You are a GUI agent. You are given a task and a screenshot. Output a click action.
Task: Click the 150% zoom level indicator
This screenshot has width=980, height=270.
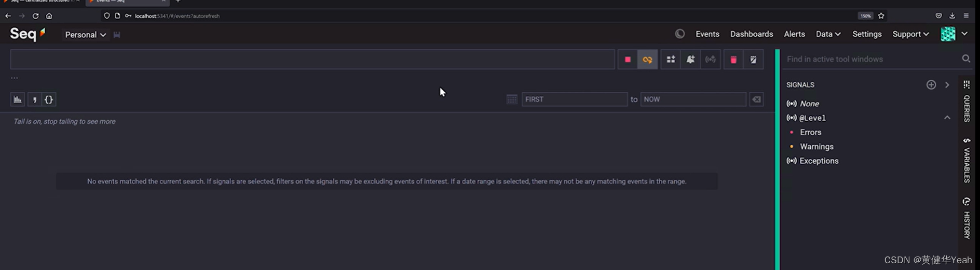tap(865, 16)
